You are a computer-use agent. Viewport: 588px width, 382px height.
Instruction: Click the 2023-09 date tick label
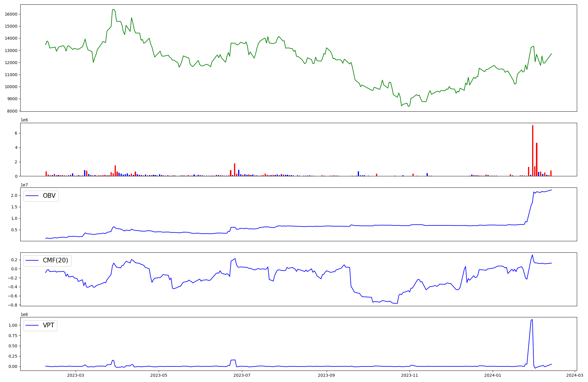326,375
